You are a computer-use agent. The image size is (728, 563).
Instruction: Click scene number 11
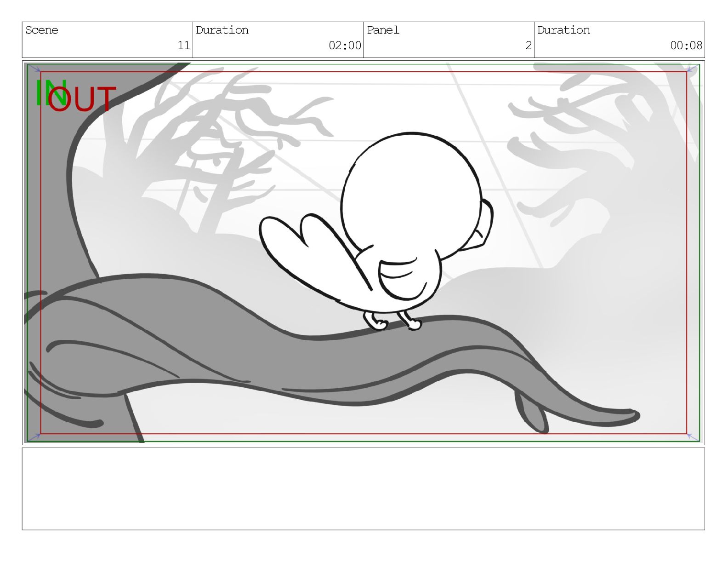pos(184,46)
